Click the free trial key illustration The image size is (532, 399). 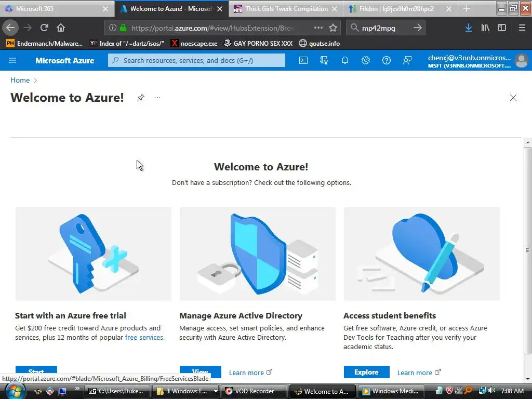tap(94, 254)
